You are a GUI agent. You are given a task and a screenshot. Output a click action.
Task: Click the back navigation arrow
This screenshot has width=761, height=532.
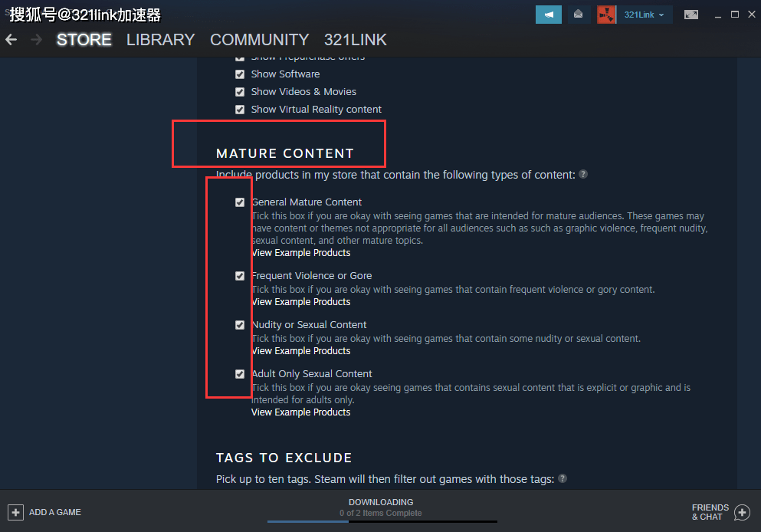coord(11,40)
